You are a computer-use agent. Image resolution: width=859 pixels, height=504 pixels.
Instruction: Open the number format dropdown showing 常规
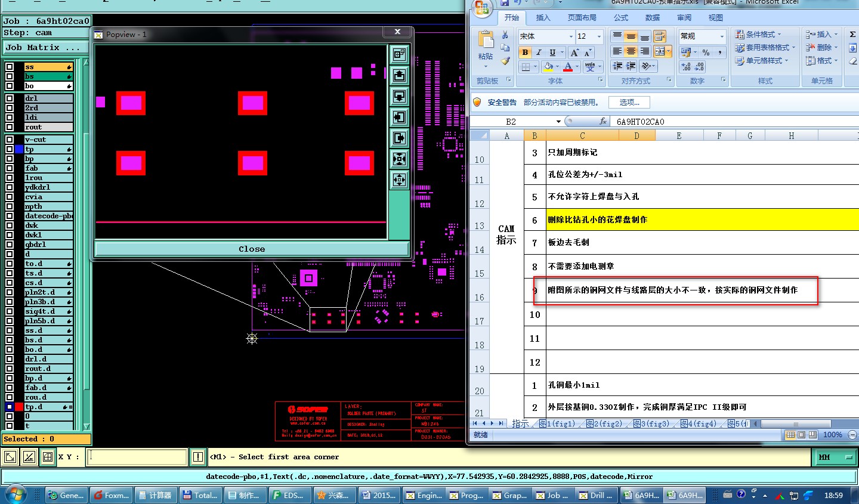722,36
